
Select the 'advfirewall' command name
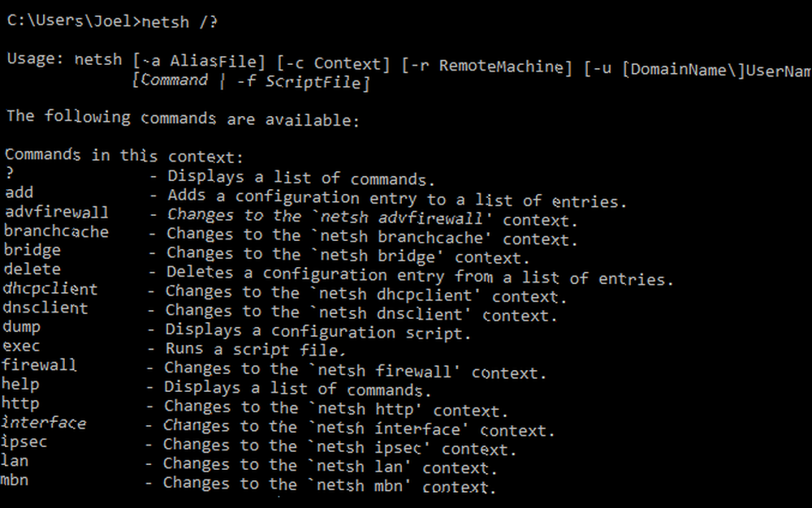tap(57, 212)
